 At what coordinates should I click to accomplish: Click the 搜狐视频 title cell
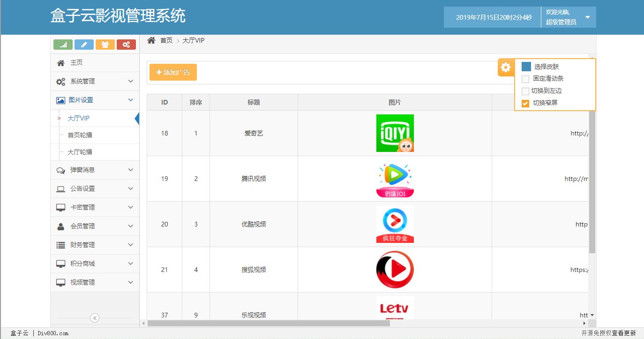pyautogui.click(x=254, y=270)
